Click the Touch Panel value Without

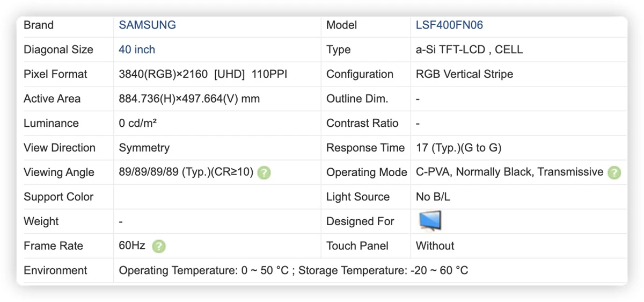coord(435,246)
